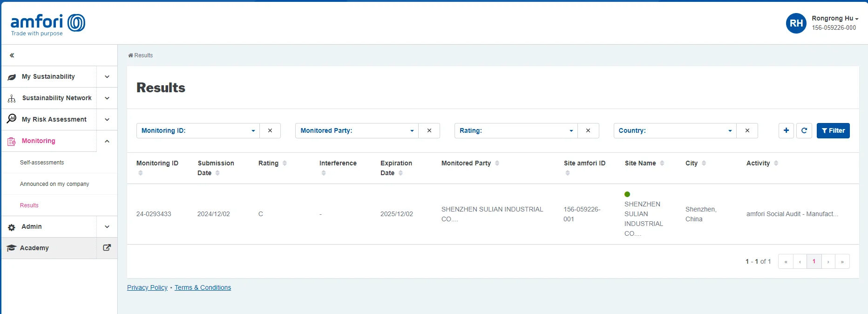Sort table by Rating column
The image size is (868, 314).
[x=285, y=163]
